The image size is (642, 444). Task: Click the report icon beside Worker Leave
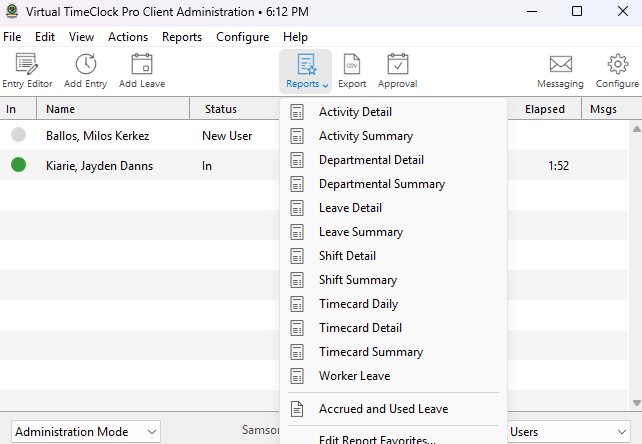coord(297,376)
